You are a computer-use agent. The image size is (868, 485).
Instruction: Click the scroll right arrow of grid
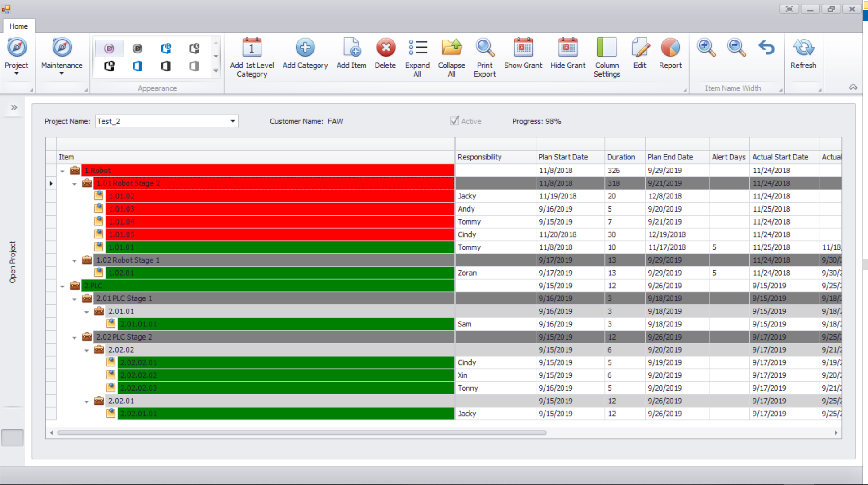coord(836,433)
